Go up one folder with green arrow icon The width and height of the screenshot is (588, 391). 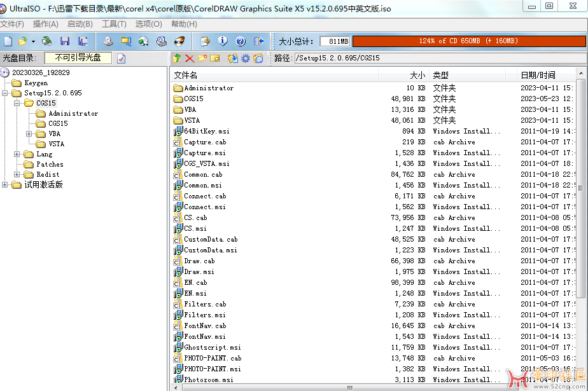(x=177, y=58)
